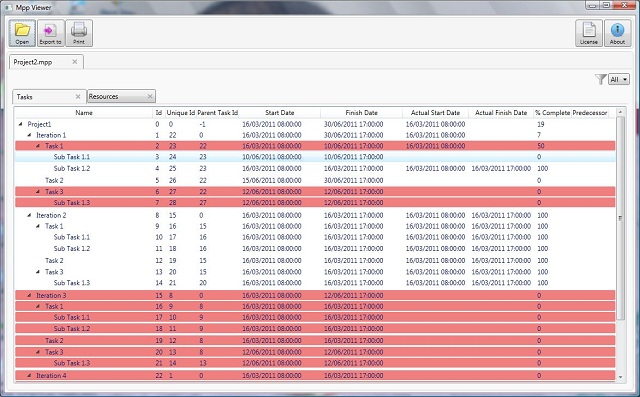Click the Predecessor column header
640x397 pixels.
coord(590,113)
